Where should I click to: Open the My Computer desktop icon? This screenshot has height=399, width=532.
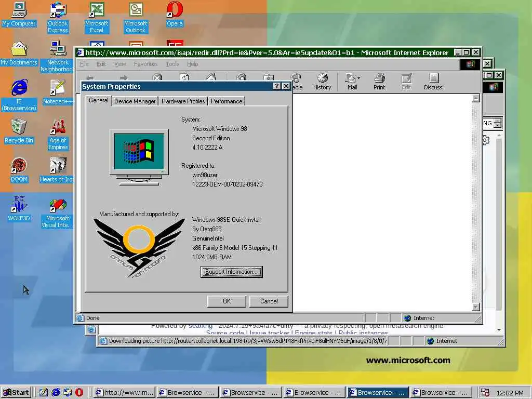(19, 14)
